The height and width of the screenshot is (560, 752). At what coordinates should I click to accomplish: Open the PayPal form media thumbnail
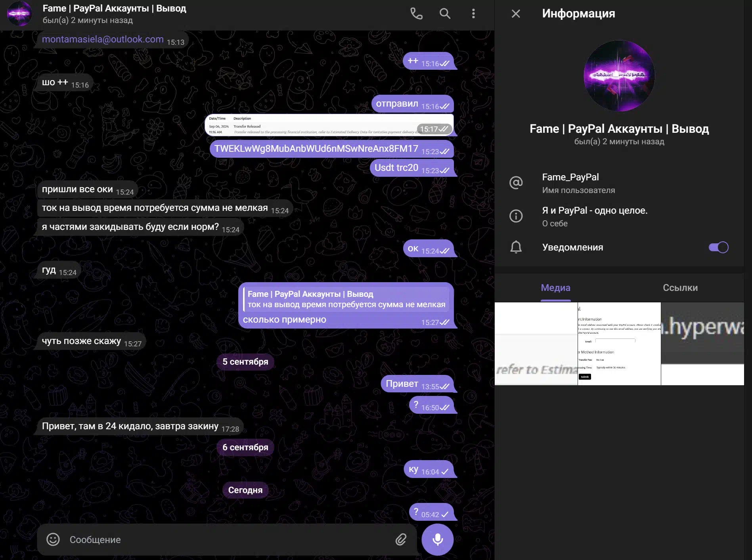click(619, 344)
